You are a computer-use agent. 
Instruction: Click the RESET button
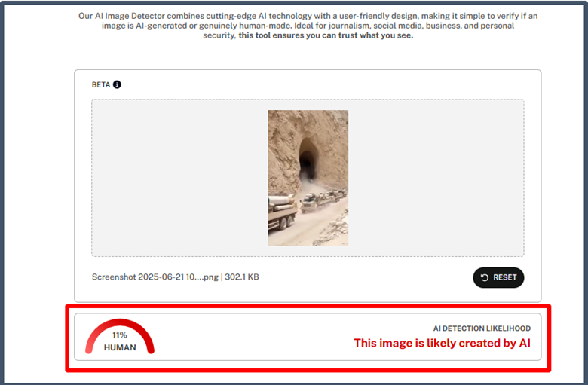click(498, 277)
